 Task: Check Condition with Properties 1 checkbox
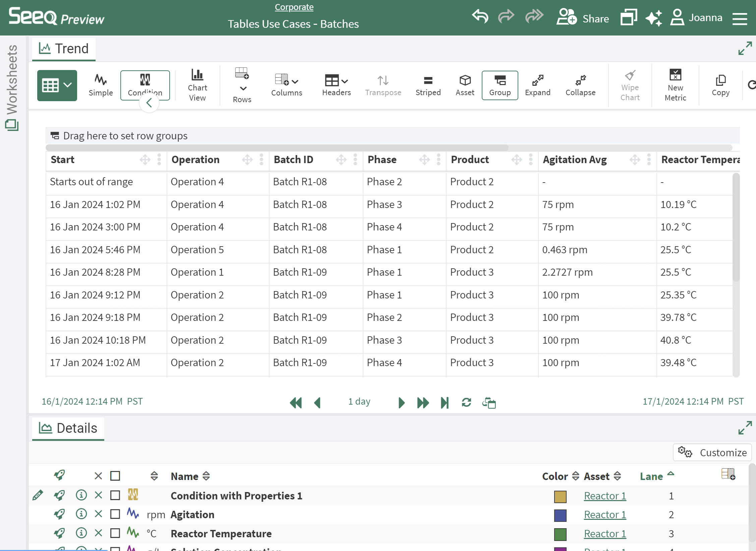click(115, 495)
